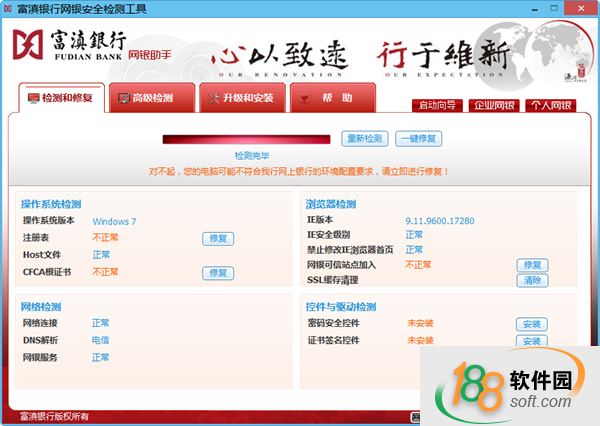Click the 控件与驱动检测 section heading
Screen dimensions: 600x426
[341, 307]
